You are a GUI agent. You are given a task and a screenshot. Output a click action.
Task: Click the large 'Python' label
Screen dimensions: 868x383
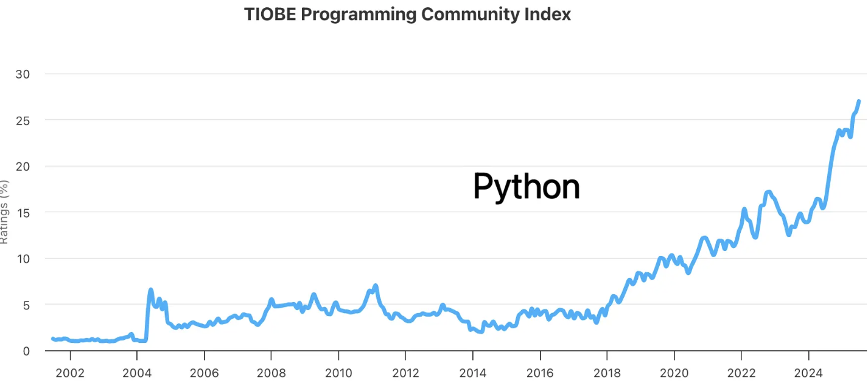tap(526, 187)
